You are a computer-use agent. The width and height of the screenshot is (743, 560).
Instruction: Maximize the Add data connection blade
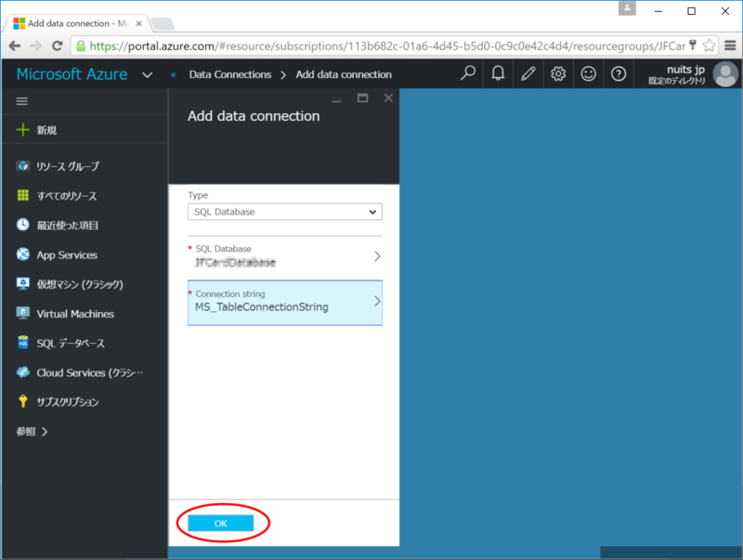pos(362,98)
